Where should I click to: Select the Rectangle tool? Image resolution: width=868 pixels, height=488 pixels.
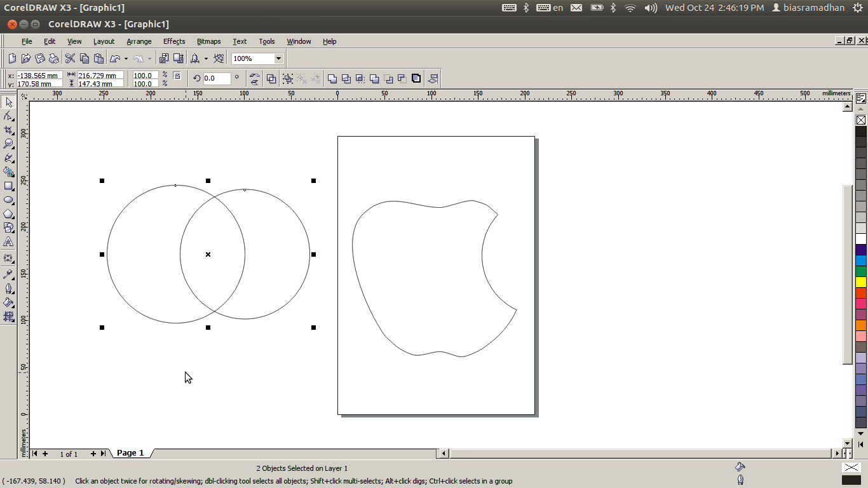tap(8, 186)
